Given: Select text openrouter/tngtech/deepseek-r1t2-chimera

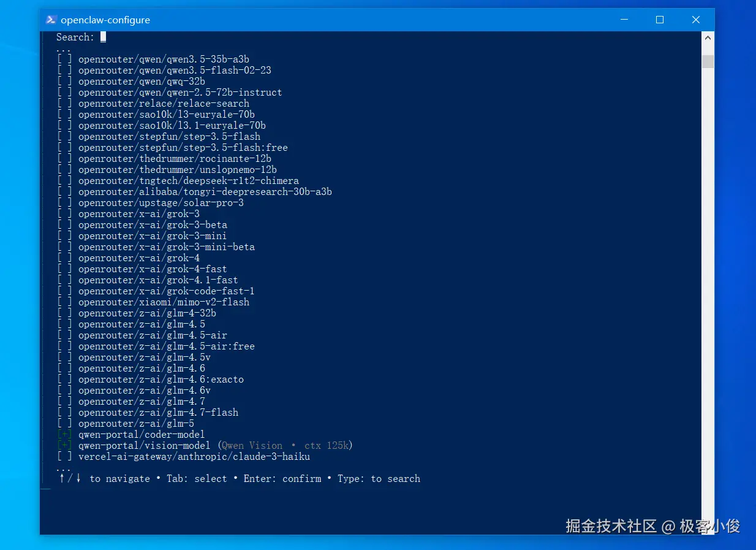Looking at the screenshot, I should pyautogui.click(x=189, y=181).
